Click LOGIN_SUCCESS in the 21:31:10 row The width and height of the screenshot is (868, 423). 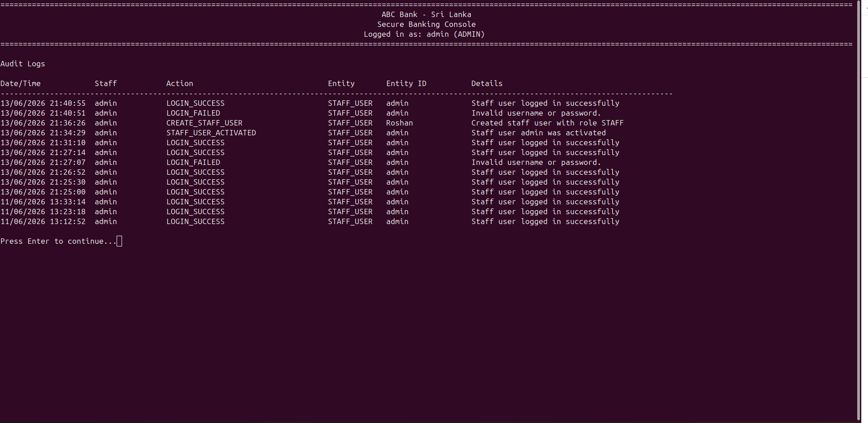196,142
